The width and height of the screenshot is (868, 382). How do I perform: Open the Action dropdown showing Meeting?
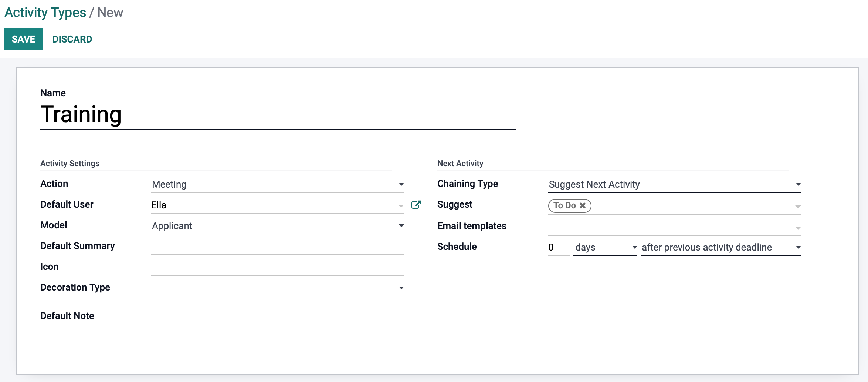pos(278,184)
